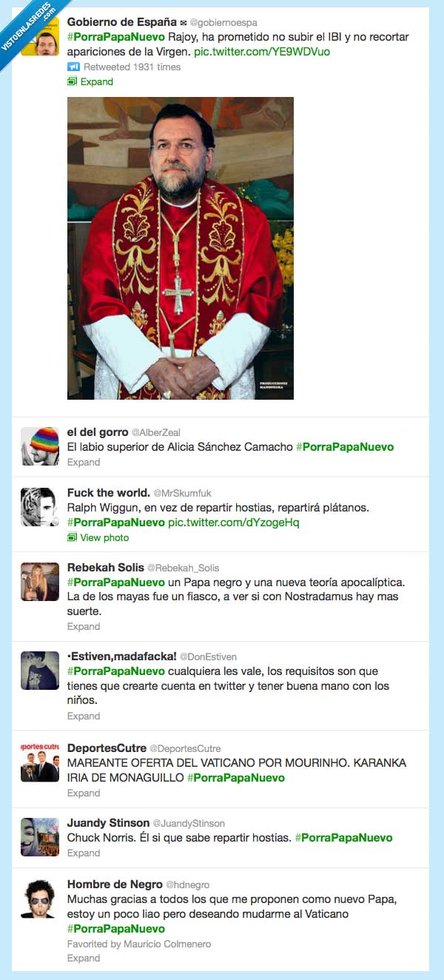Open the pic.twitter.com/dYzogeHq link

233,523
